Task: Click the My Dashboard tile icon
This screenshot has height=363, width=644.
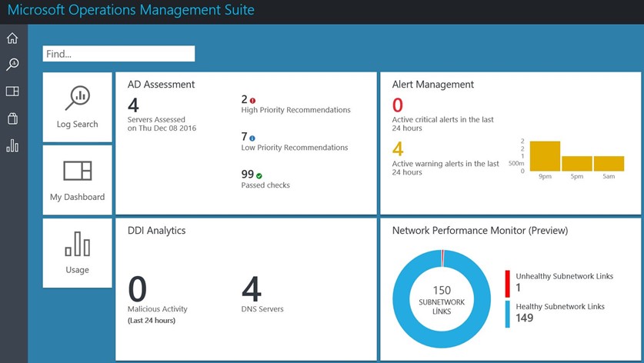Action: [x=77, y=171]
